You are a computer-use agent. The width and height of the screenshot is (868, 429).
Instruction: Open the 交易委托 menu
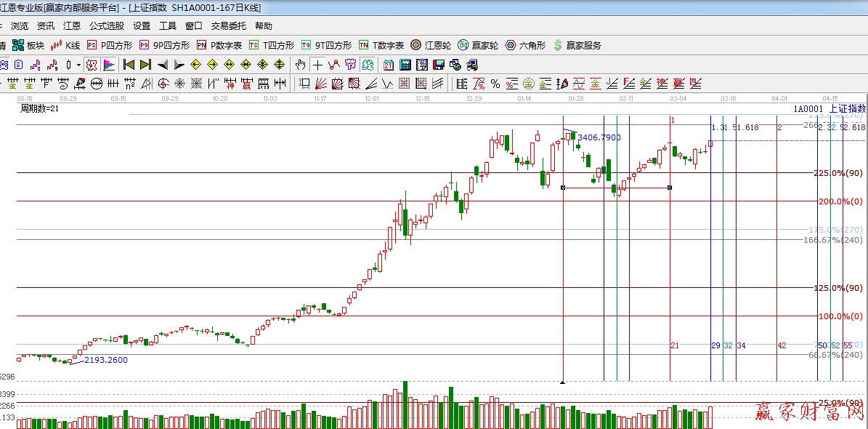pyautogui.click(x=229, y=26)
